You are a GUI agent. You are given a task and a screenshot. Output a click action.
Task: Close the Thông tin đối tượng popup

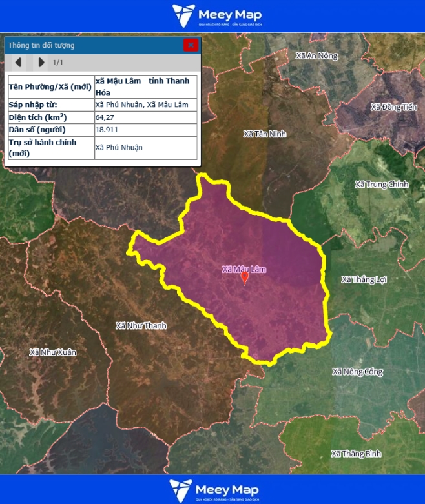pos(190,45)
